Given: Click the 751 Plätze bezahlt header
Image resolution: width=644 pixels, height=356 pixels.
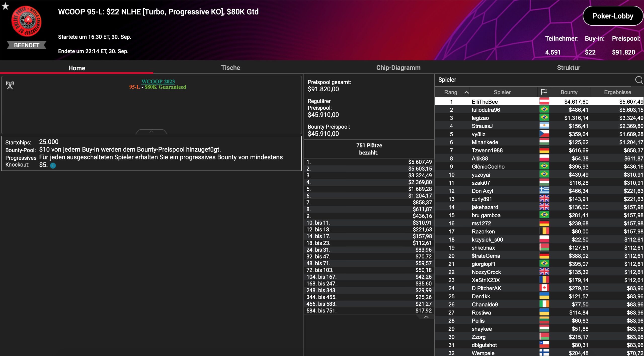Looking at the screenshot, I should coord(369,149).
